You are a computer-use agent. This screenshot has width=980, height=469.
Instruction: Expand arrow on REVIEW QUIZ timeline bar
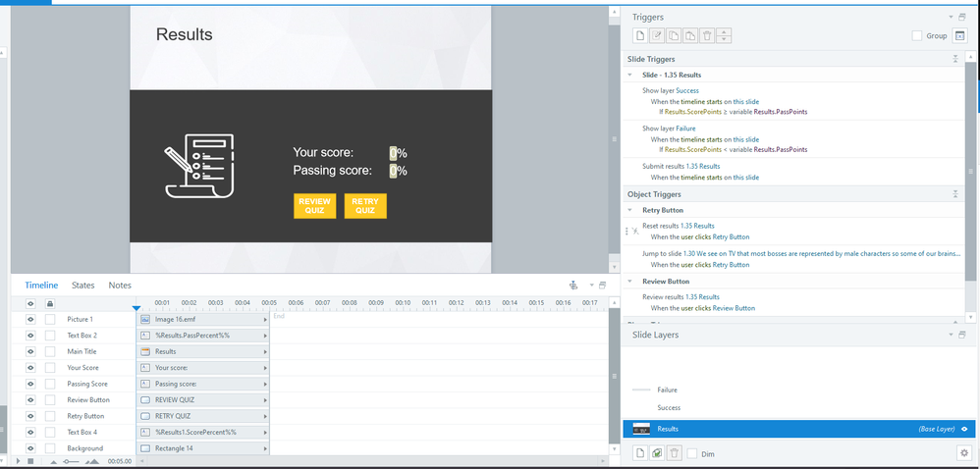266,399
